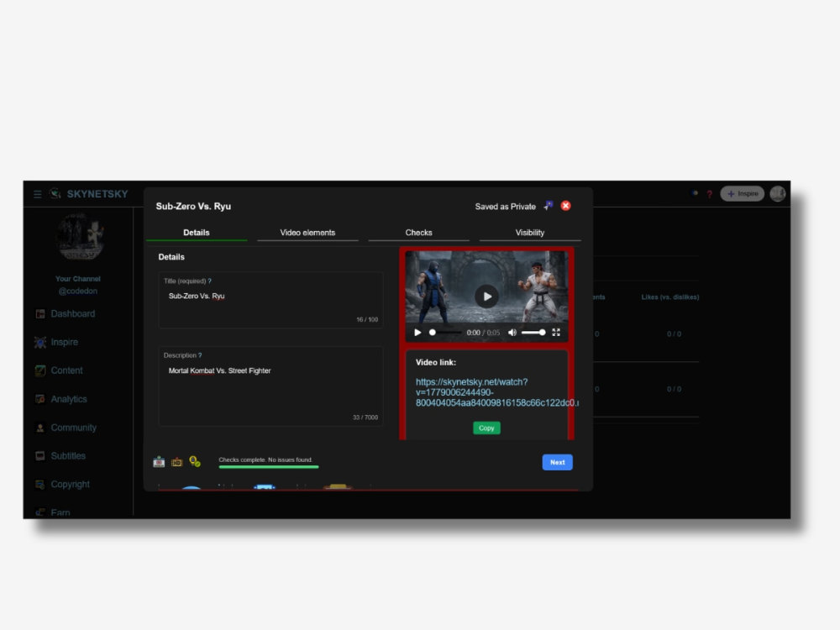Open the skynetsky.net video link
The height and width of the screenshot is (630, 840).
click(496, 392)
